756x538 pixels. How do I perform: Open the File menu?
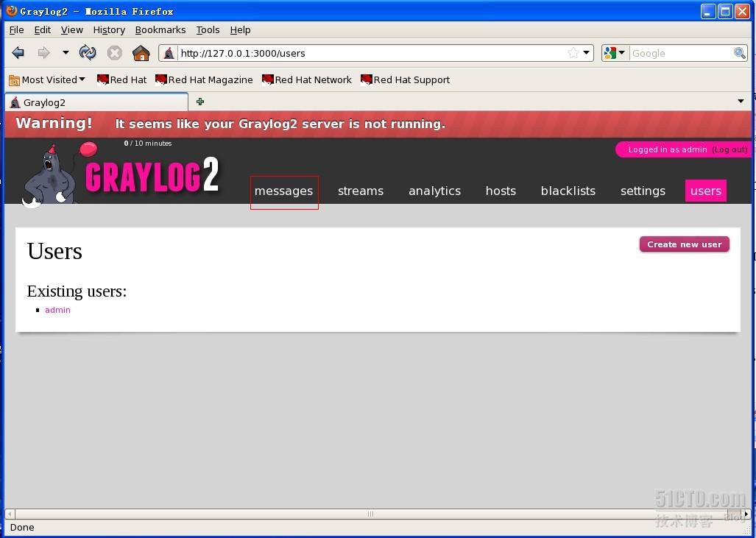tap(16, 30)
